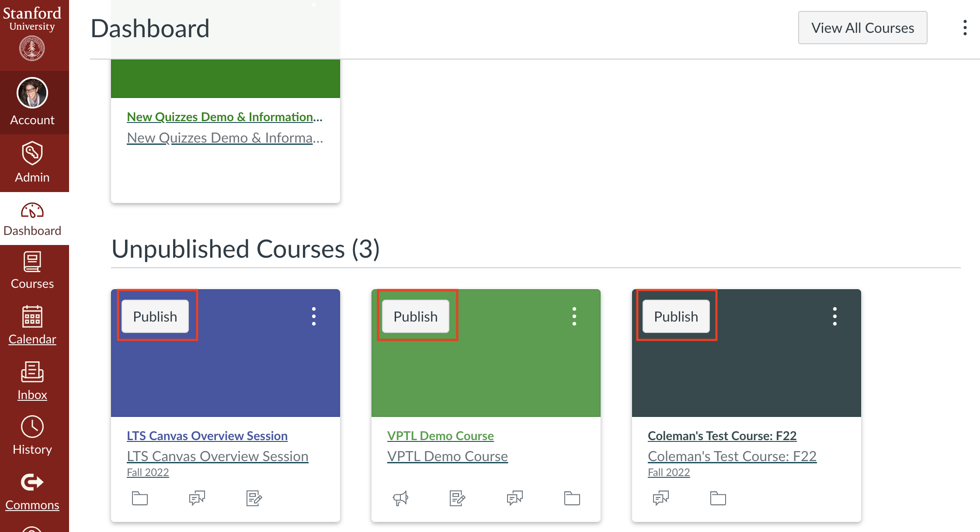Open the New Quizzes Demo & Information link
980x532 pixels.
(x=224, y=117)
